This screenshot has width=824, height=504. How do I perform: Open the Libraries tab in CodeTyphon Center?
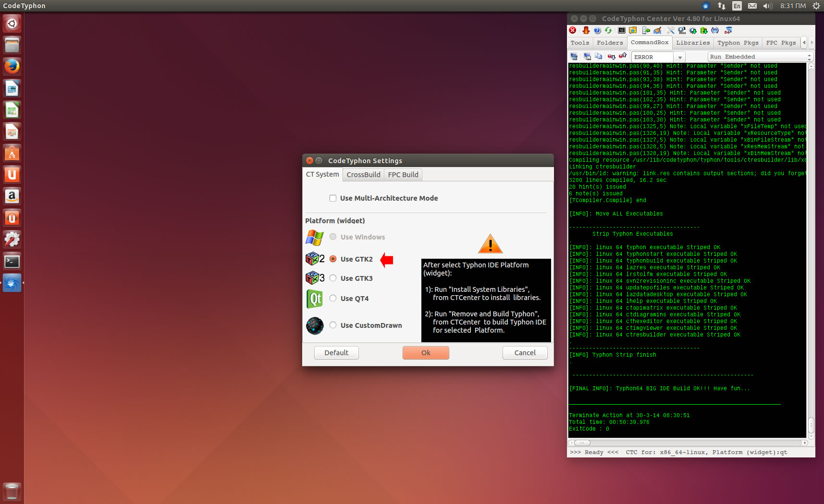click(693, 43)
